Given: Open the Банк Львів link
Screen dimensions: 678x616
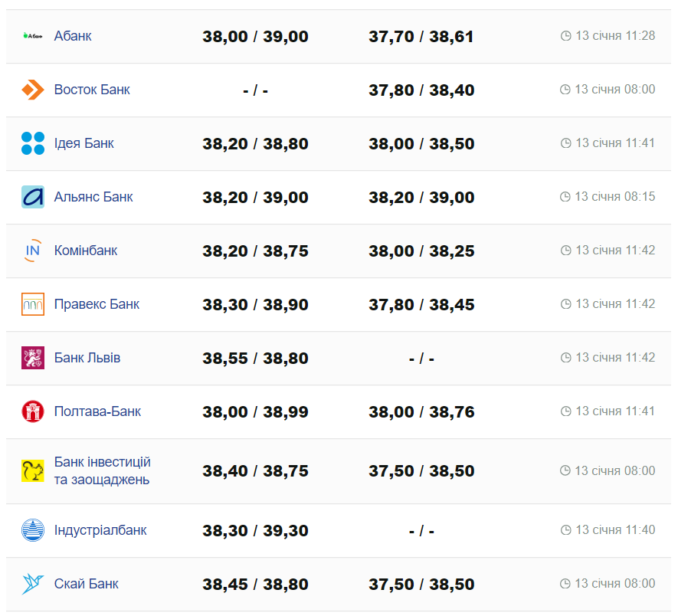Looking at the screenshot, I should (87, 358).
